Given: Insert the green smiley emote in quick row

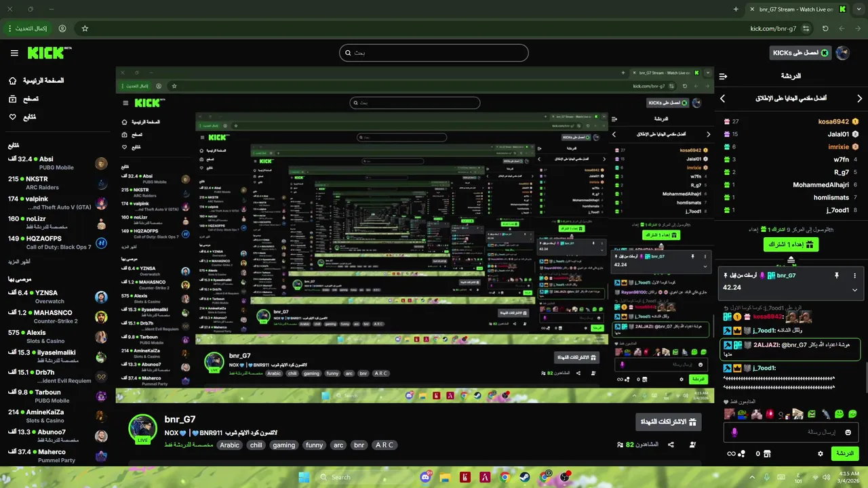Looking at the screenshot, I should (x=840, y=413).
